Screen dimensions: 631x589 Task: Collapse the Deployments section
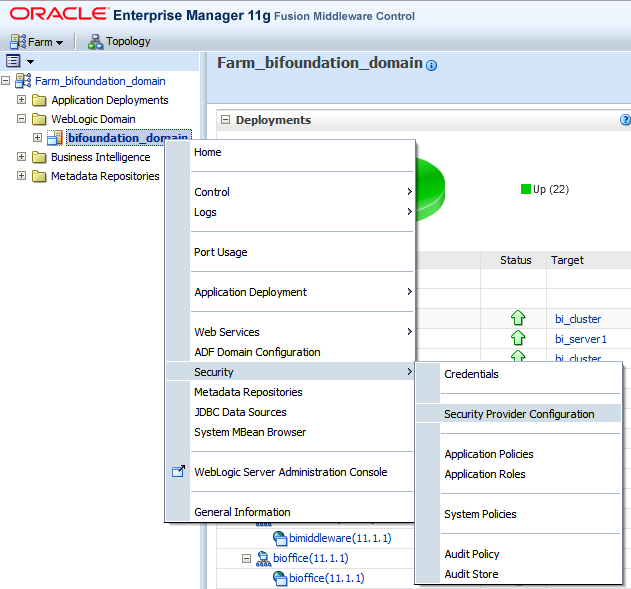click(225, 119)
